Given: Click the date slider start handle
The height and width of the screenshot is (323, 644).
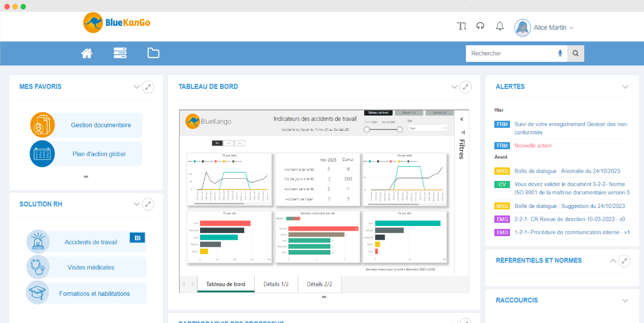Looking at the screenshot, I should (367, 130).
